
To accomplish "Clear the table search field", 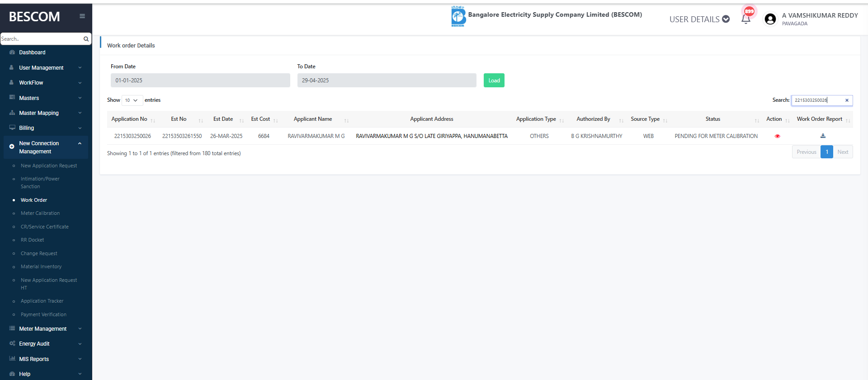I will click(x=847, y=100).
